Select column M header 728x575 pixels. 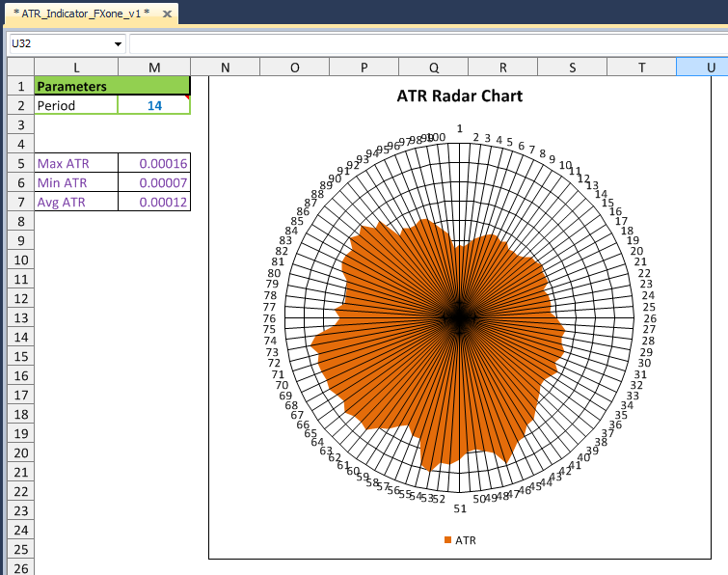coord(154,67)
